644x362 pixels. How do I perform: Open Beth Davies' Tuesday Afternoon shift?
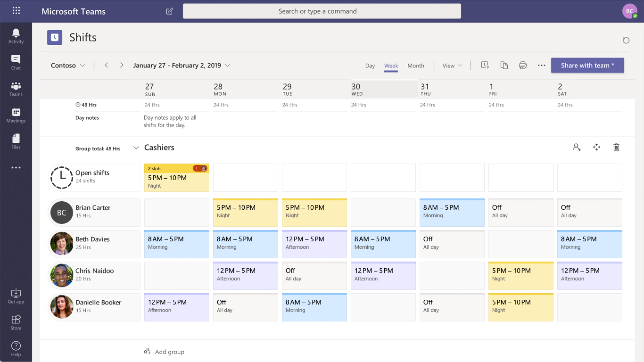click(x=314, y=244)
